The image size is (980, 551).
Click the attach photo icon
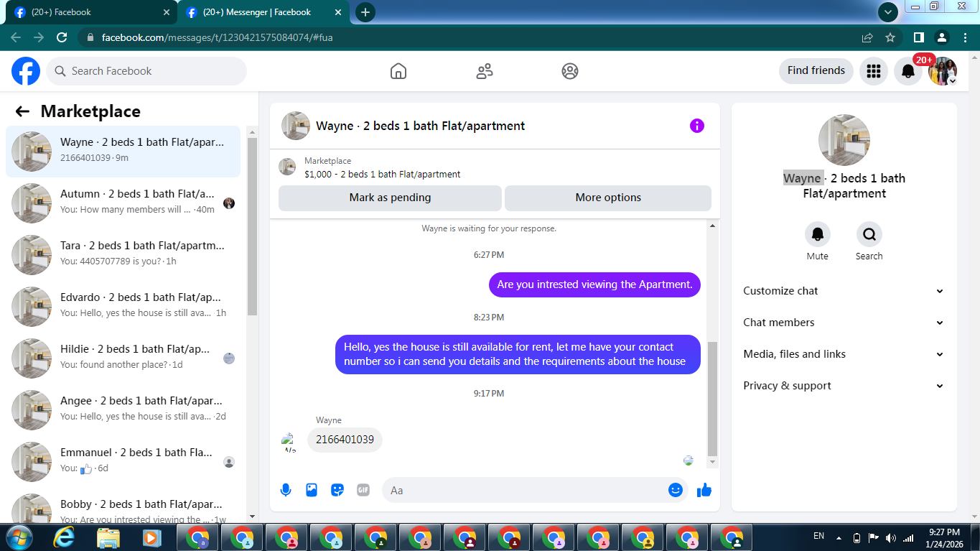(x=312, y=490)
